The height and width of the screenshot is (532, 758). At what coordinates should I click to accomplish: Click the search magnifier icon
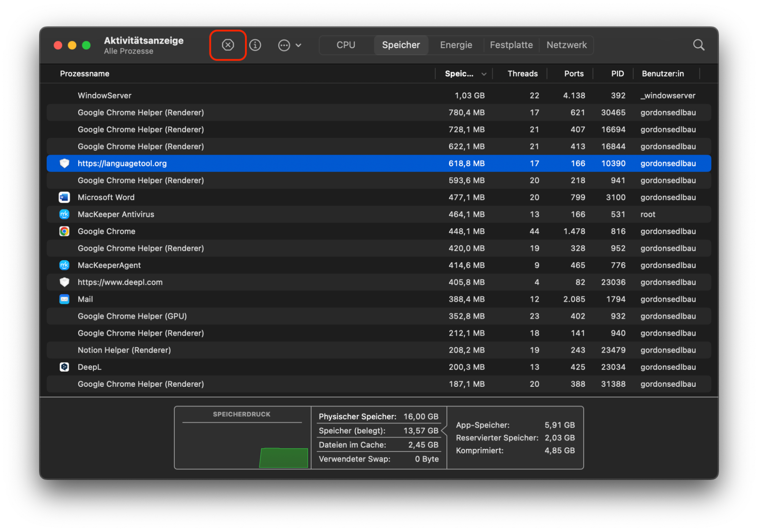click(698, 45)
